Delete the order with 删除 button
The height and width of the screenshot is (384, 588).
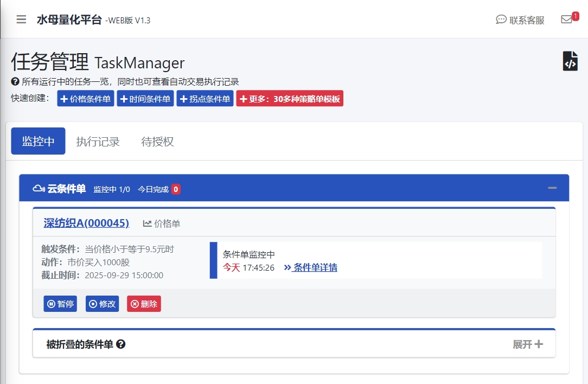tap(144, 304)
